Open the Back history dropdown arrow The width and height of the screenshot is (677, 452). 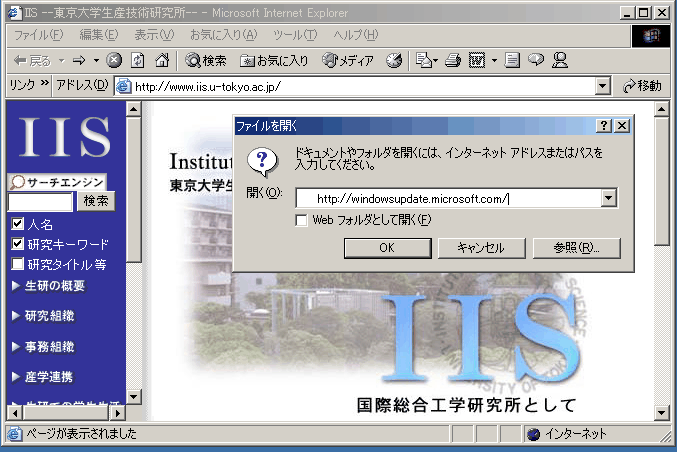pyautogui.click(x=62, y=60)
